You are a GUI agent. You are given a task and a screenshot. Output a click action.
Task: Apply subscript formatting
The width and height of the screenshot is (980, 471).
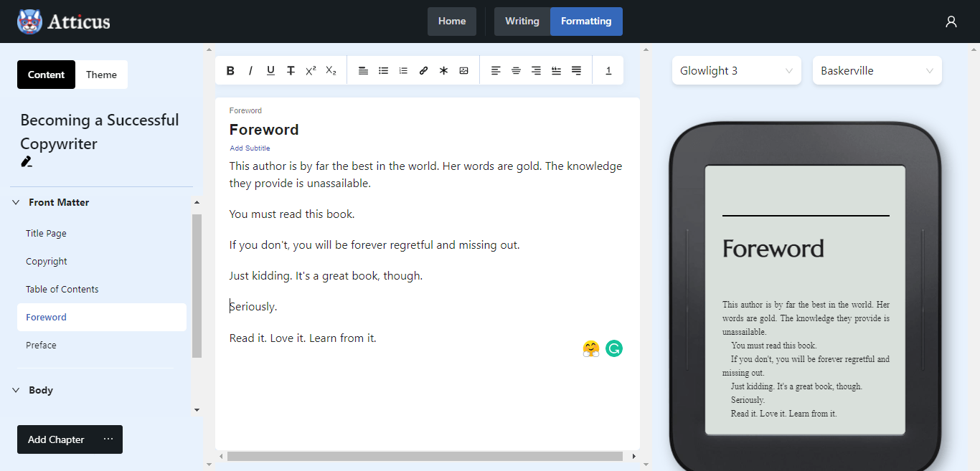[331, 70]
